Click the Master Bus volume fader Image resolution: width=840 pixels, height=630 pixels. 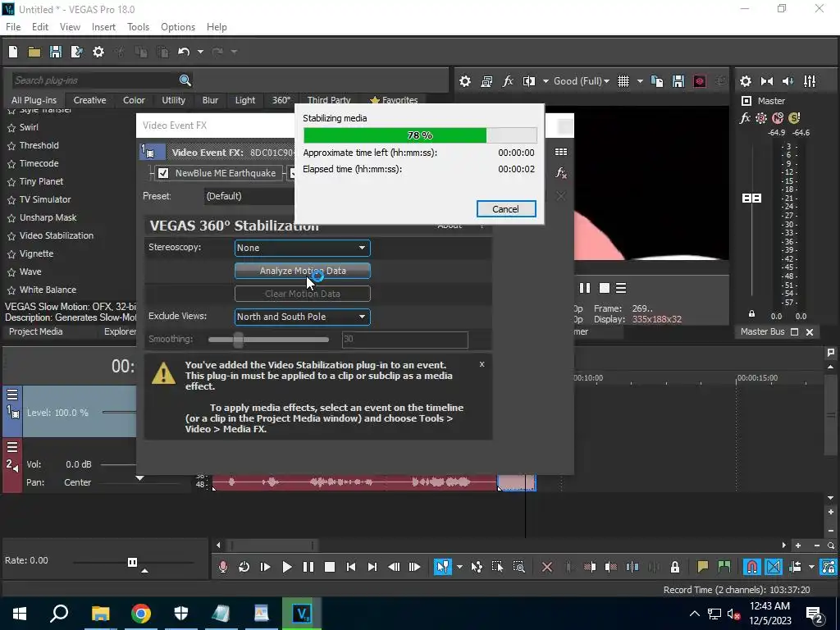[x=751, y=199]
